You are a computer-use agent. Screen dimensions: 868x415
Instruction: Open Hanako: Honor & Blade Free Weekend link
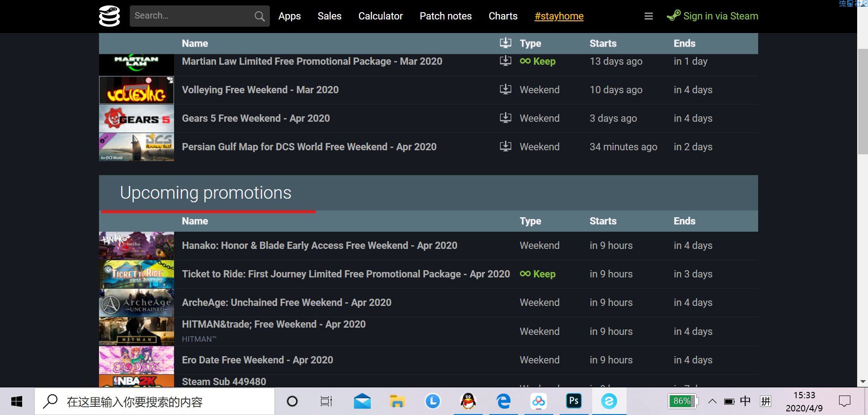tap(320, 245)
